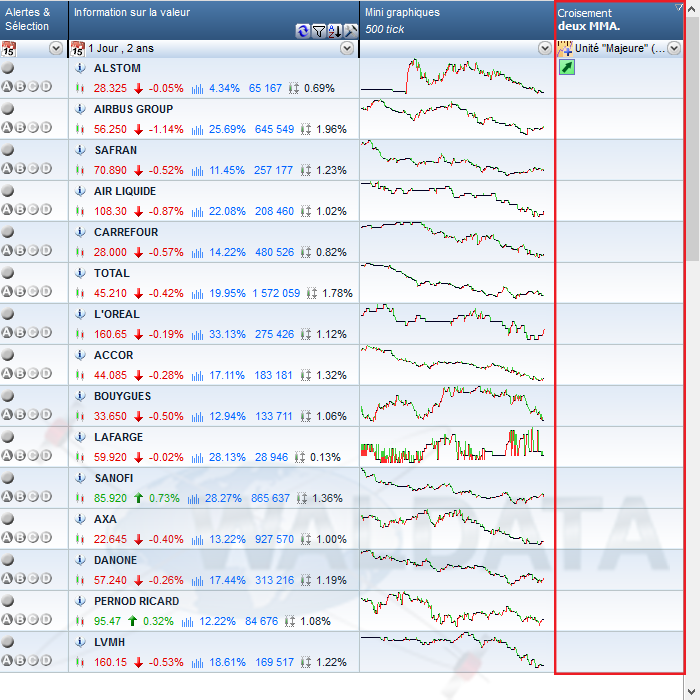
Task: Toggle the grey alert dot for ALSTOM
Action: tap(8, 68)
